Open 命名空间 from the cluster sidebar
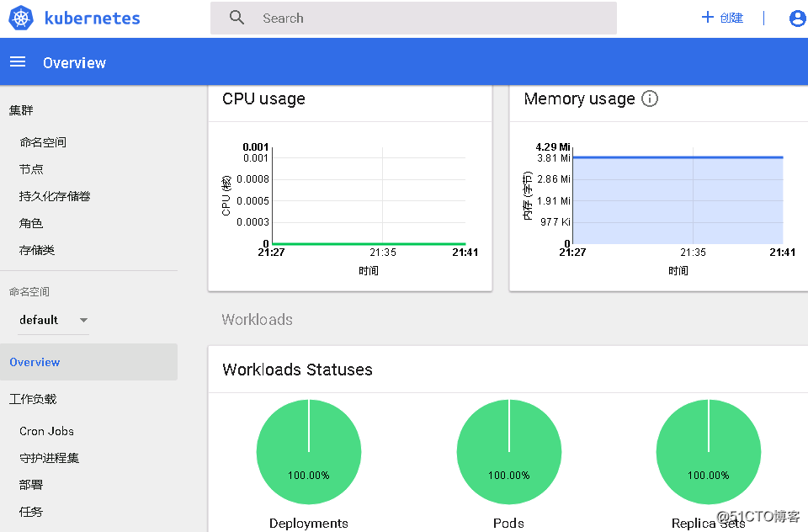Screen dimensions: 808x532 tap(45, 141)
